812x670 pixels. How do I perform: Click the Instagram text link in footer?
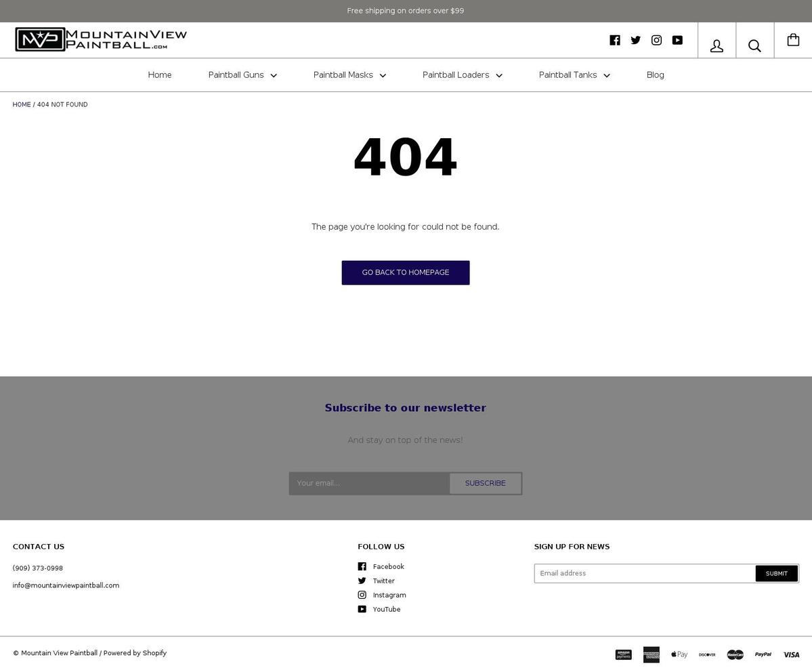tap(389, 595)
